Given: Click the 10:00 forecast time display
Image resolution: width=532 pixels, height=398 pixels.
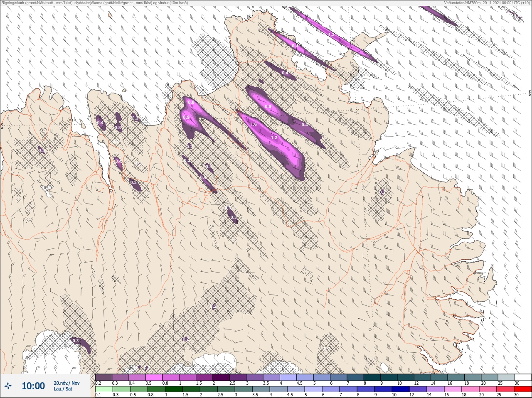Looking at the screenshot, I should click(x=33, y=386).
